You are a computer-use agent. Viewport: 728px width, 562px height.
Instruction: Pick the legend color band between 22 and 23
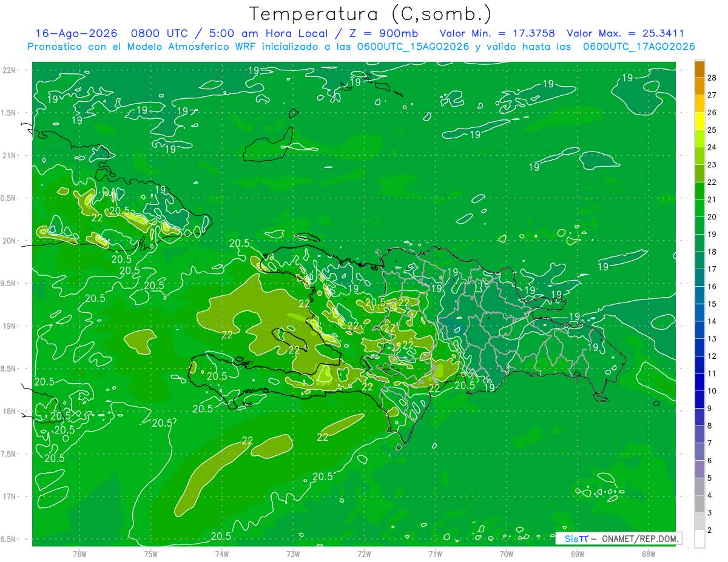coord(699,173)
